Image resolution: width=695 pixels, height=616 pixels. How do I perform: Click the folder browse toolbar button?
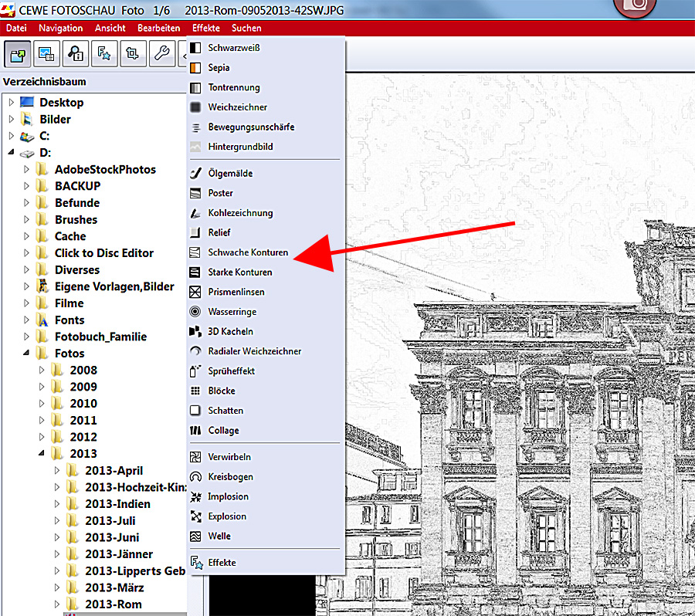18,53
